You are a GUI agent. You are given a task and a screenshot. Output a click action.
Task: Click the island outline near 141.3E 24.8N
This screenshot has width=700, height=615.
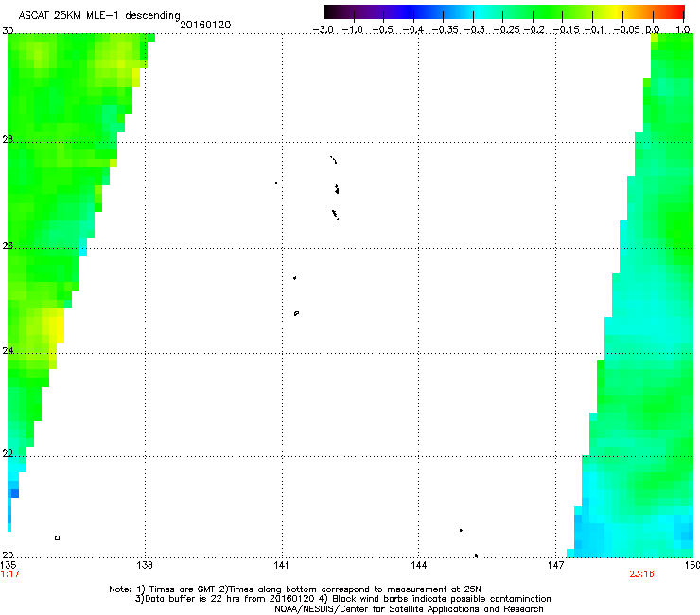[x=296, y=313]
